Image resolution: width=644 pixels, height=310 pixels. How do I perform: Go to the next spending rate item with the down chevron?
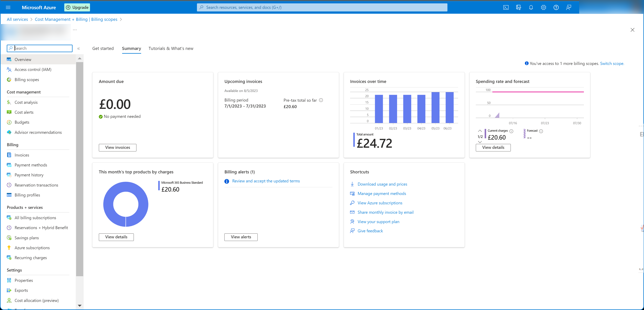tap(480, 142)
